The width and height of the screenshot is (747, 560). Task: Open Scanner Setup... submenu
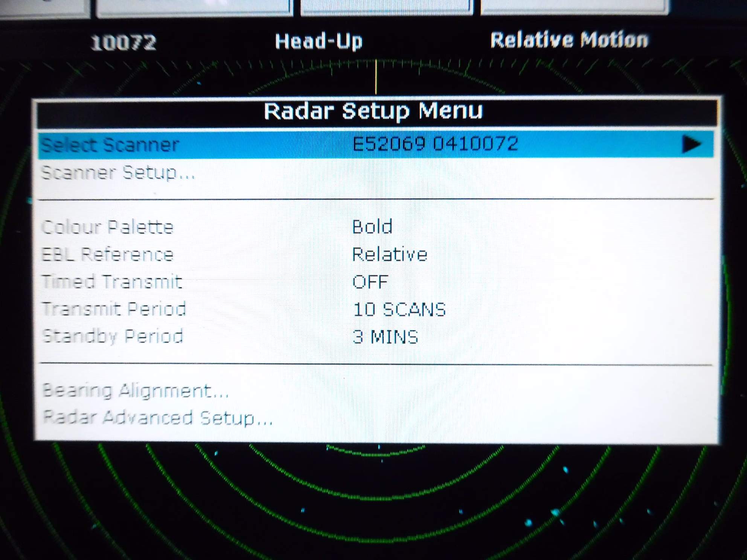pyautogui.click(x=118, y=173)
